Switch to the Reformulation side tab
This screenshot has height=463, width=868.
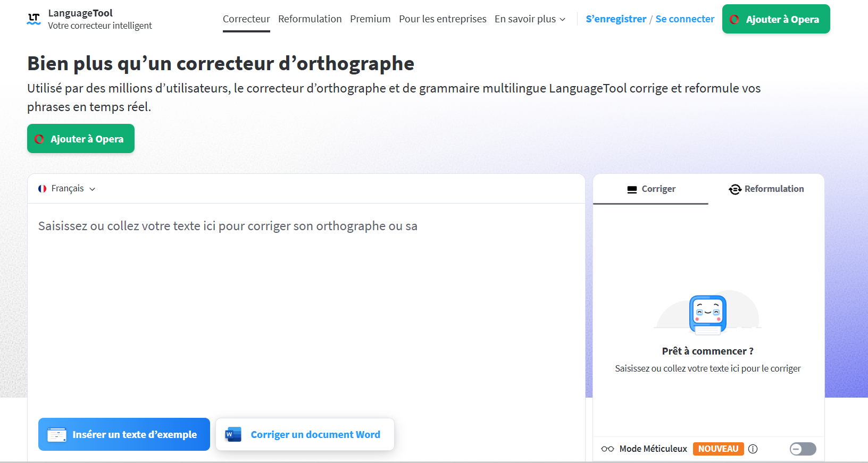coord(766,189)
